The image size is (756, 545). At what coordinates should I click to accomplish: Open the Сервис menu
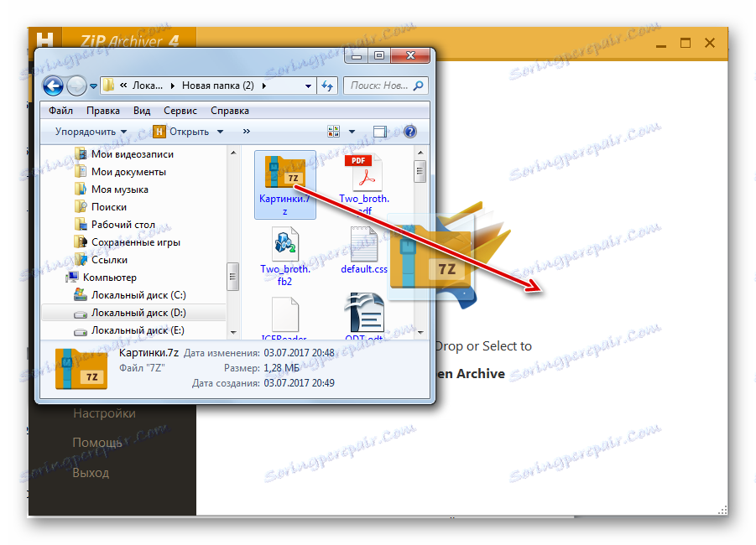(x=180, y=111)
